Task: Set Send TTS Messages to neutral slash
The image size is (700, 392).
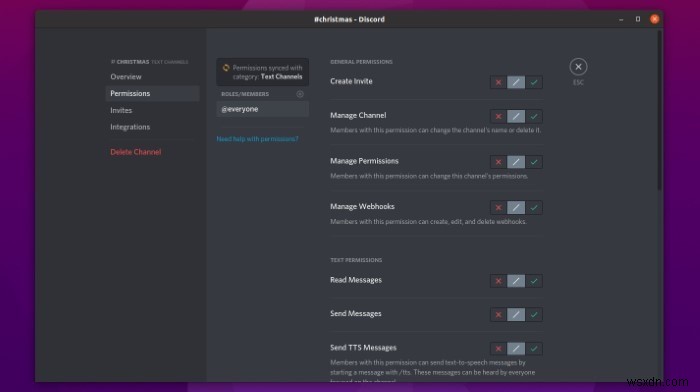Action: pos(516,349)
